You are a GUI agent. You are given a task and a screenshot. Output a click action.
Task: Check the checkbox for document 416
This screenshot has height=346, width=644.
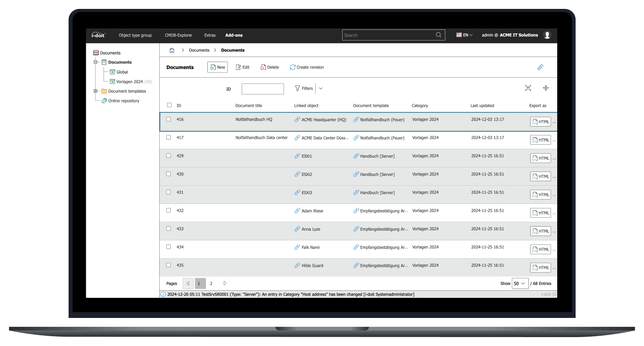click(x=169, y=119)
